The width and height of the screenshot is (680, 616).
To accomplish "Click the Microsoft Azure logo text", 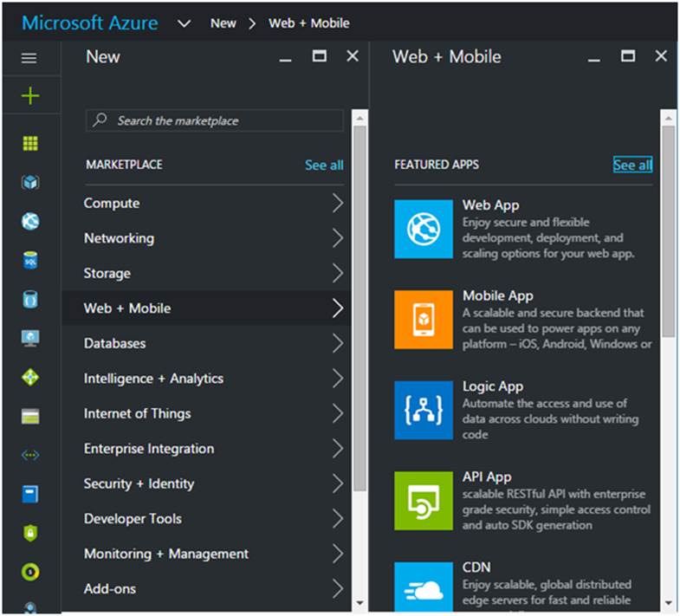I will 90,23.
